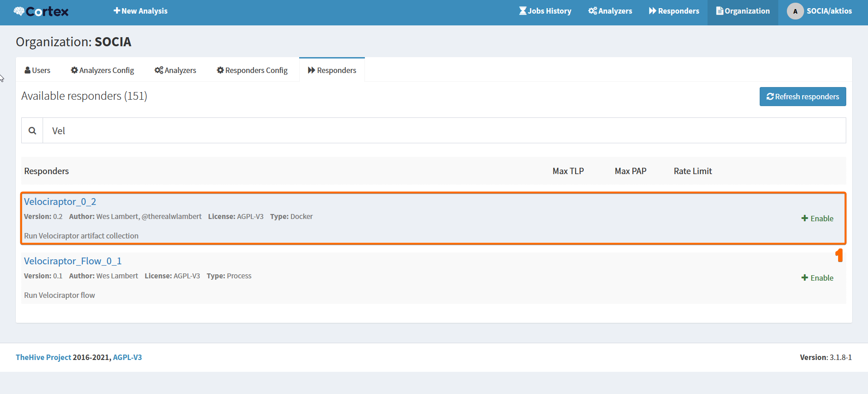Viewport: 868px width, 394px height.
Task: Open the AGPL-V3 footer license link
Action: 127,357
